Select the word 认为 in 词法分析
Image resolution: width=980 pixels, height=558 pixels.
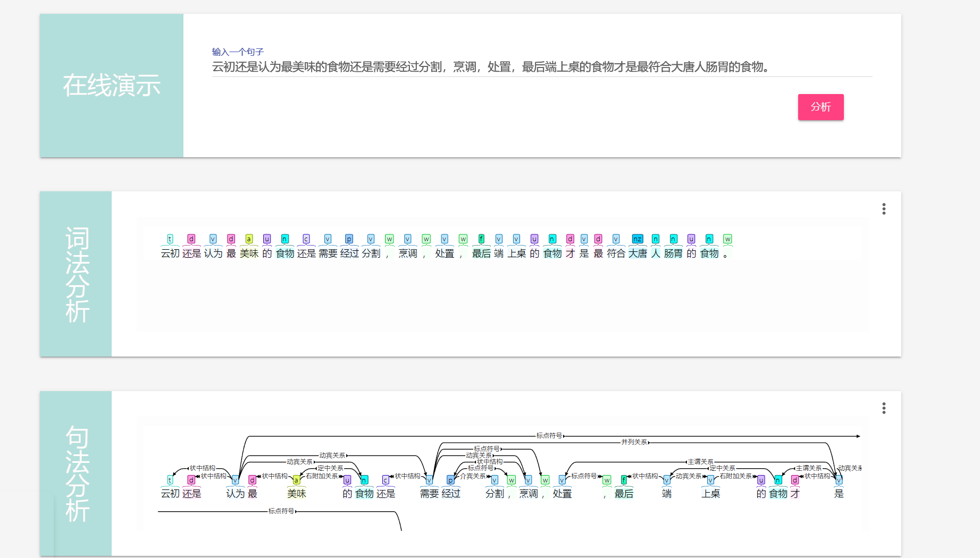click(213, 253)
